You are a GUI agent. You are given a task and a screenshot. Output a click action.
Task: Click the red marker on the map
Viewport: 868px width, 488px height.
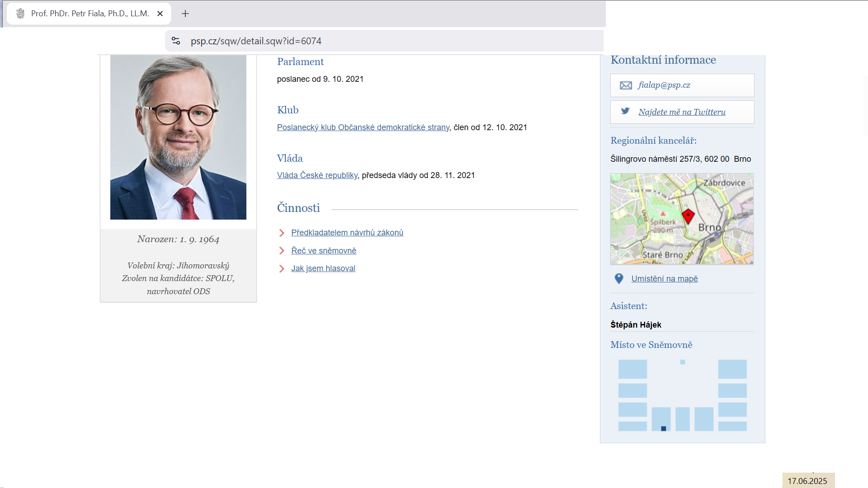click(688, 216)
